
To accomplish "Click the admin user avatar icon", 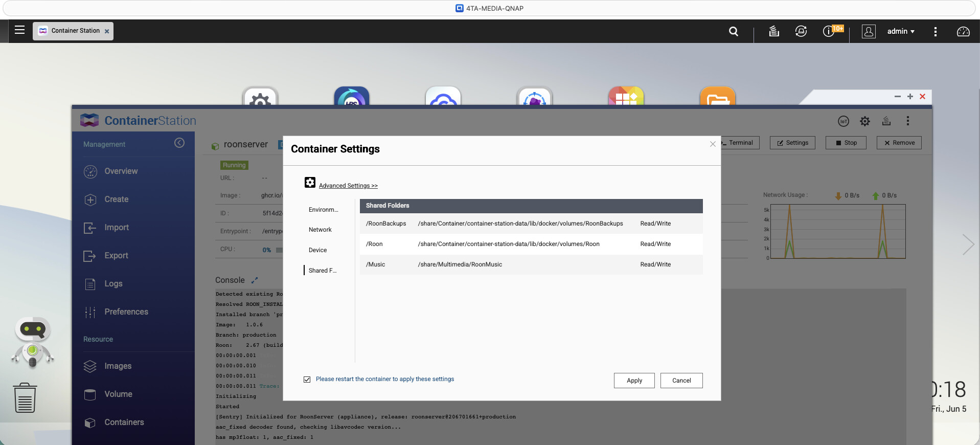I will click(869, 31).
